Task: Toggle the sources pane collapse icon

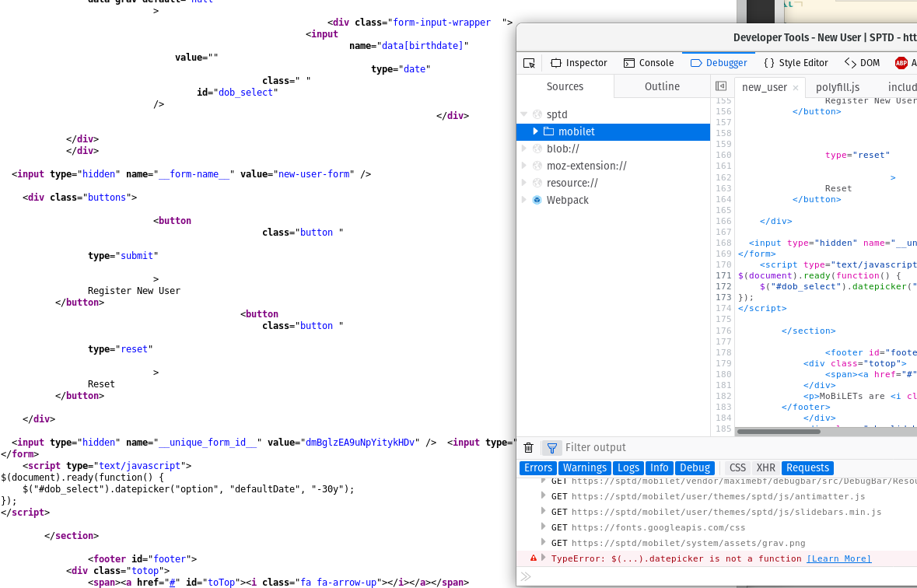Action: [721, 86]
